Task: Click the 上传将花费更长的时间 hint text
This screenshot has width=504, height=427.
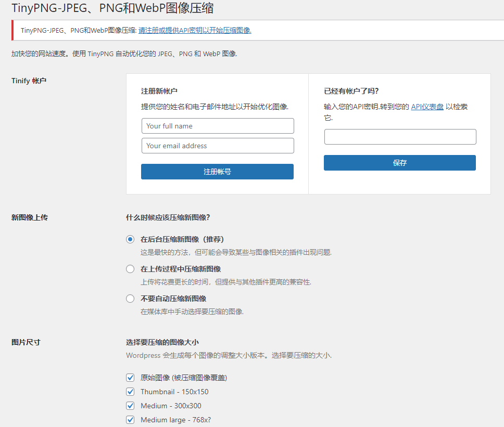Action: coord(225,282)
